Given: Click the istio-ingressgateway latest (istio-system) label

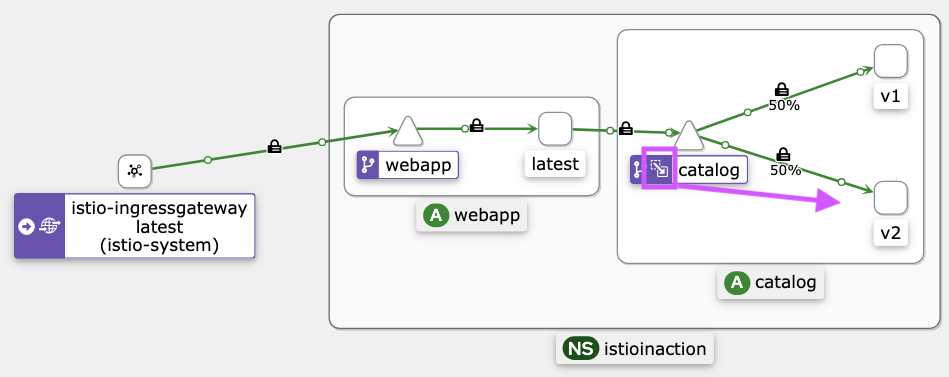Looking at the screenshot, I should pyautogui.click(x=159, y=226).
